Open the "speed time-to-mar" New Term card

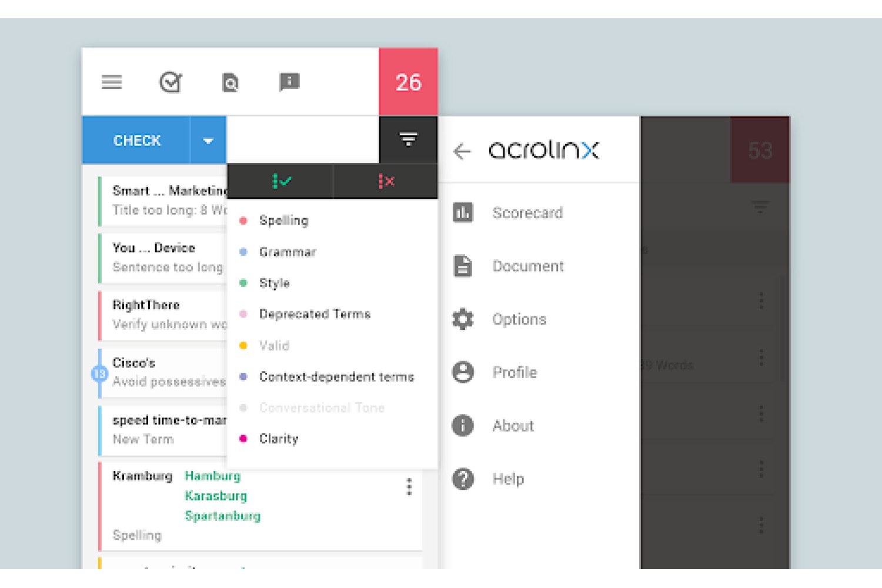click(x=163, y=430)
